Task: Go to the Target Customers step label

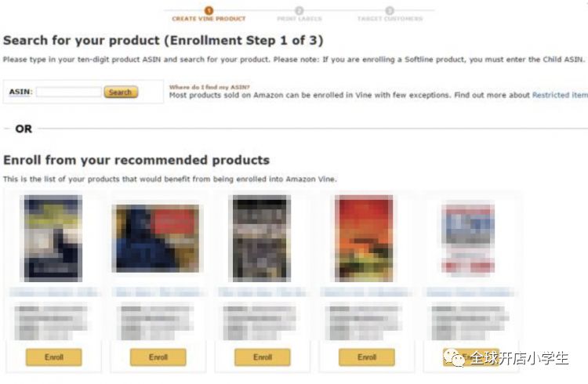Action: tap(390, 19)
